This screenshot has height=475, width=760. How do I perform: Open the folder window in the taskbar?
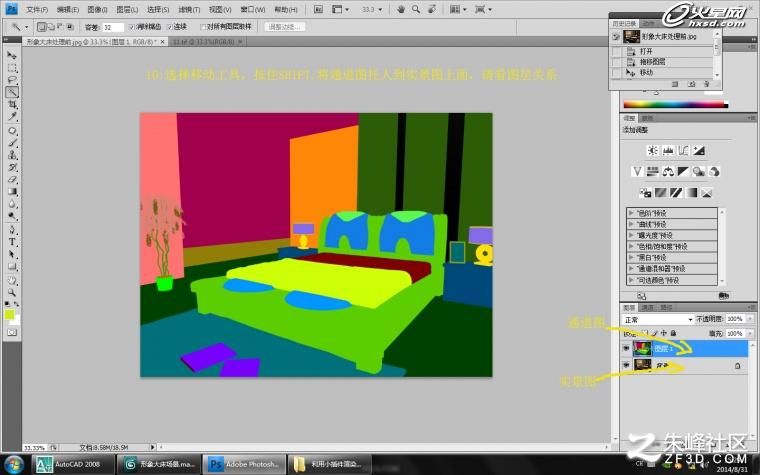tap(330, 464)
